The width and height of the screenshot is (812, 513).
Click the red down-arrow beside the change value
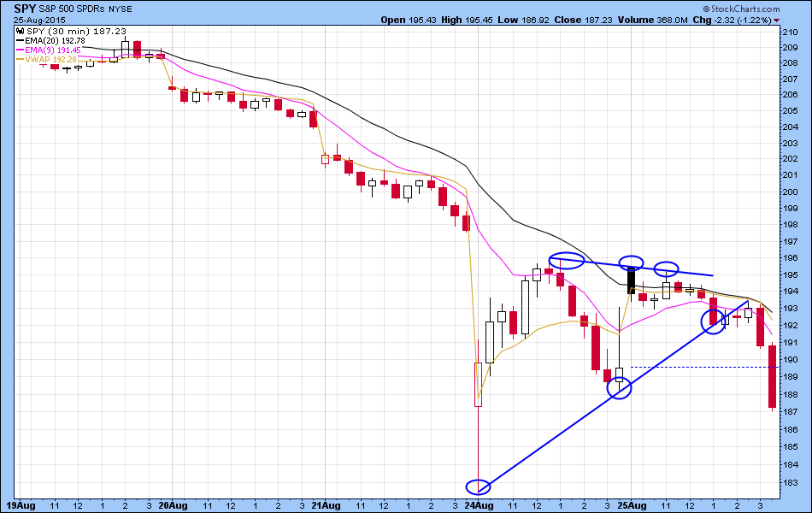[x=776, y=21]
